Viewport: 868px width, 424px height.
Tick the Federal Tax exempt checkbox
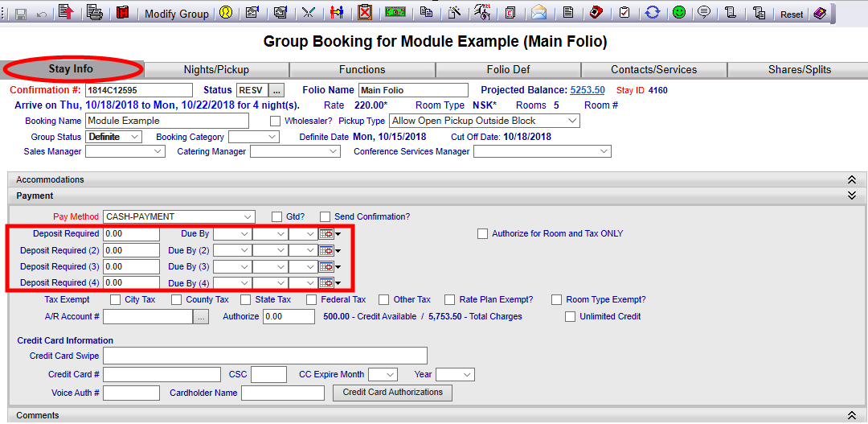pyautogui.click(x=312, y=300)
